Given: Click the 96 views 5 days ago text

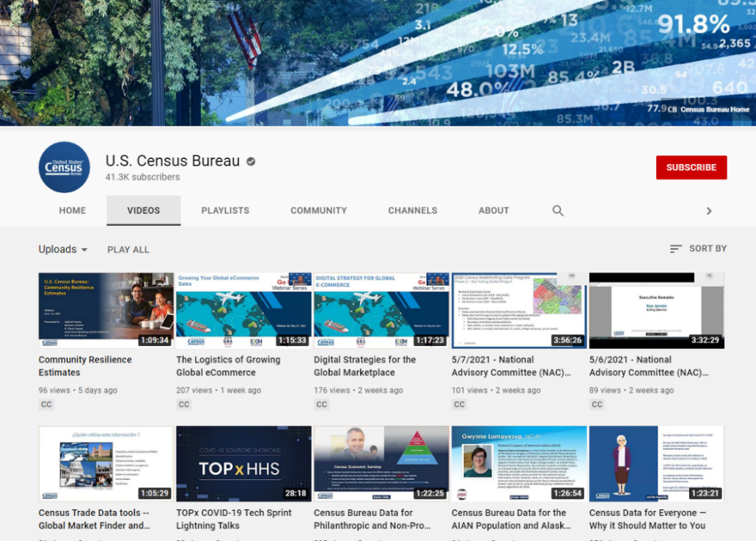Looking at the screenshot, I should pos(78,390).
